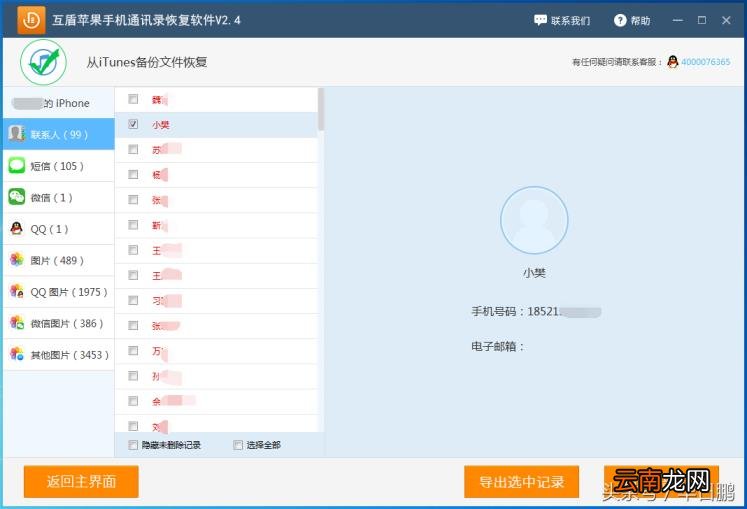Click the icon beside QQ 图片 (1975)
The height and width of the screenshot is (509, 747).
(17, 291)
